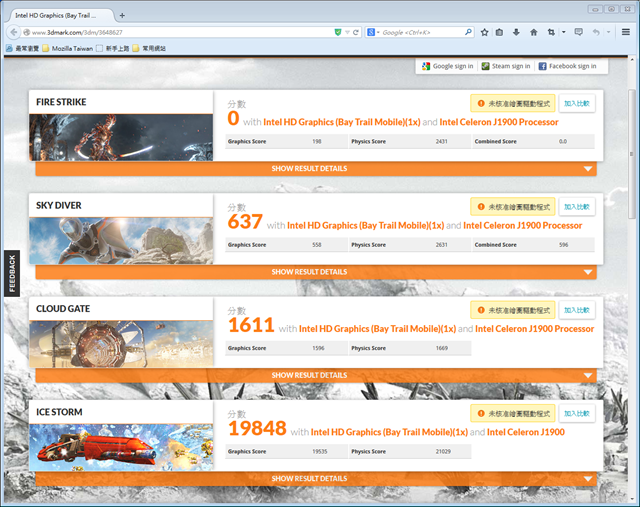Select the Intel HD Graphics browser tab
640x507 pixels.
[60, 16]
